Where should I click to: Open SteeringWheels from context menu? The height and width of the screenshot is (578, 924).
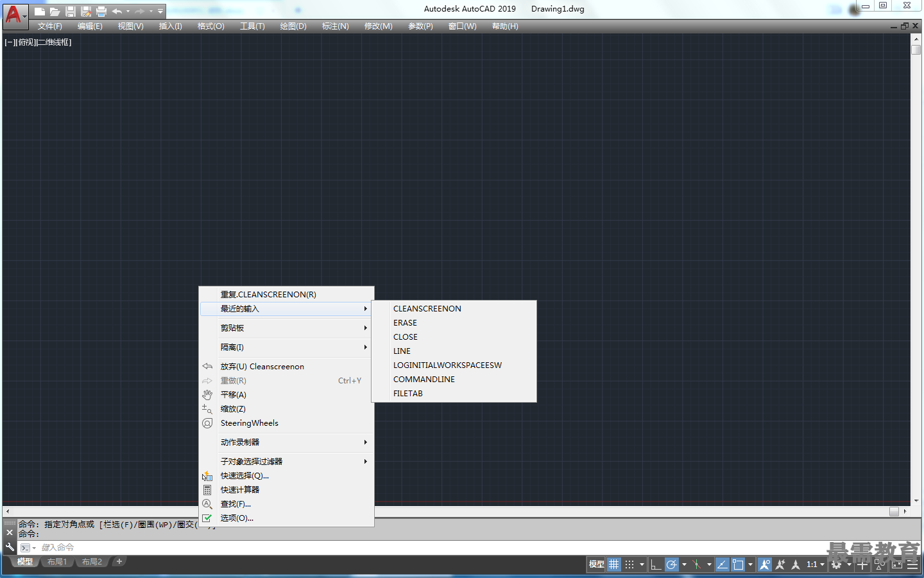point(287,423)
